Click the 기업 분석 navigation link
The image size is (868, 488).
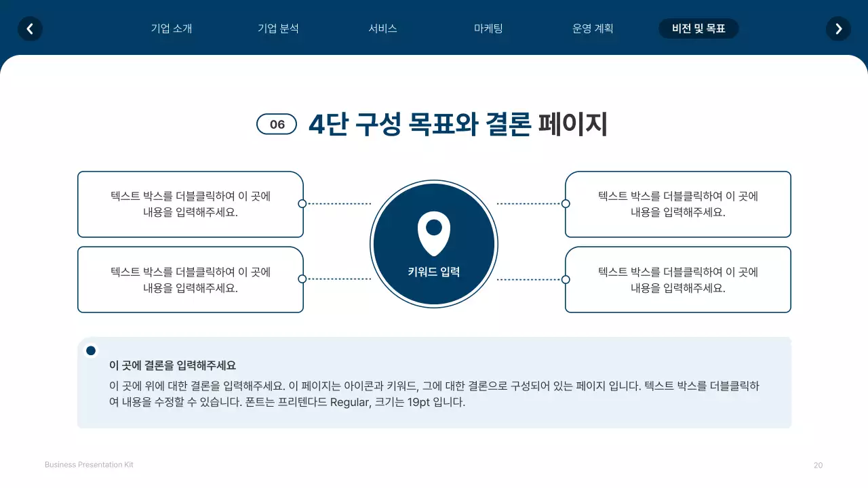point(278,28)
